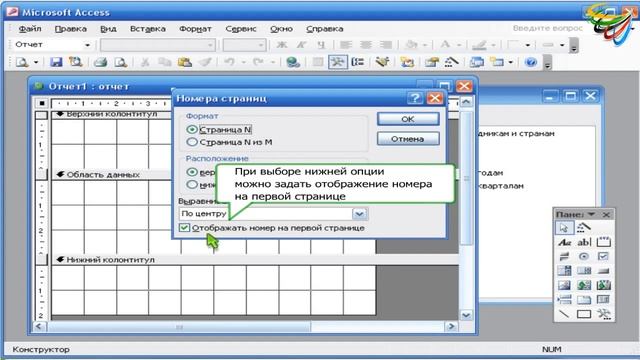
Task: Show the Database Window via toolbar icon
Action: click(x=476, y=62)
